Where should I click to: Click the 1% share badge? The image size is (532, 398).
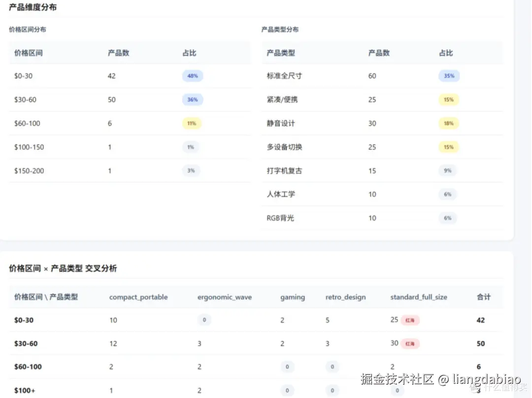tap(191, 147)
